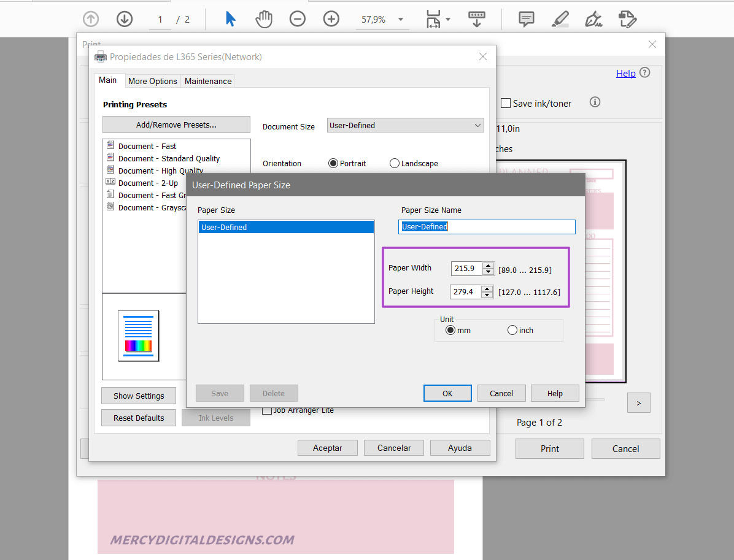Zoom in using the plus icon
Viewport: 734px width, 560px height.
[331, 18]
